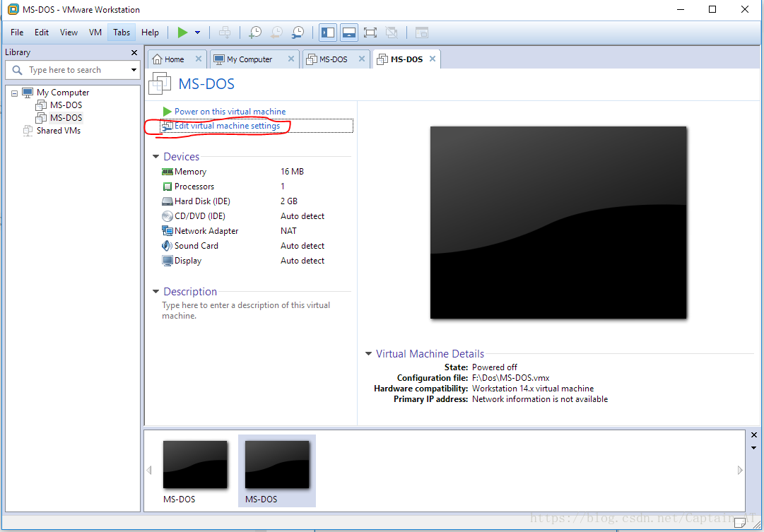Select the highlighted second MS-DOS library entry
764x532 pixels.
pos(66,117)
